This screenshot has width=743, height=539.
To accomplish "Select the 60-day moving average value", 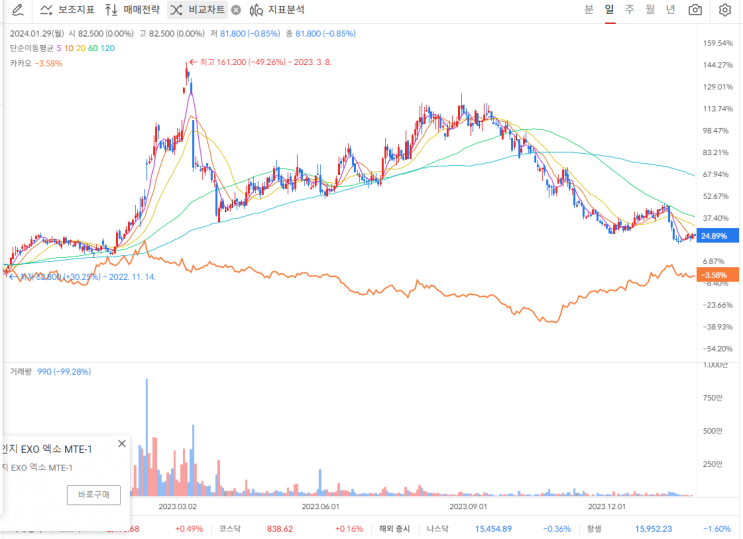I will pos(93,48).
